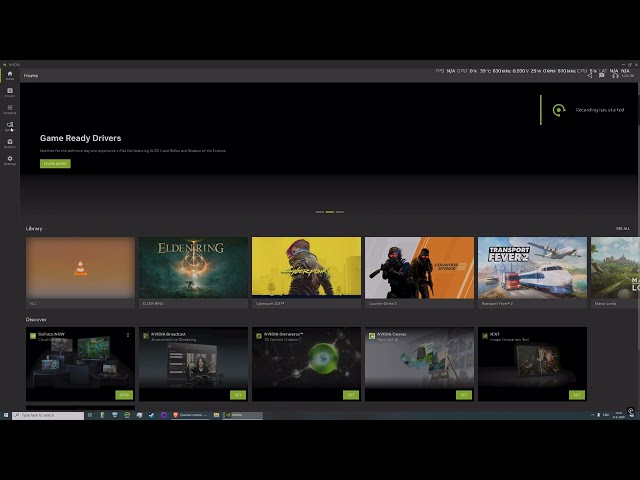
Task: Click the taskbar search box
Action: pyautogui.click(x=48, y=415)
